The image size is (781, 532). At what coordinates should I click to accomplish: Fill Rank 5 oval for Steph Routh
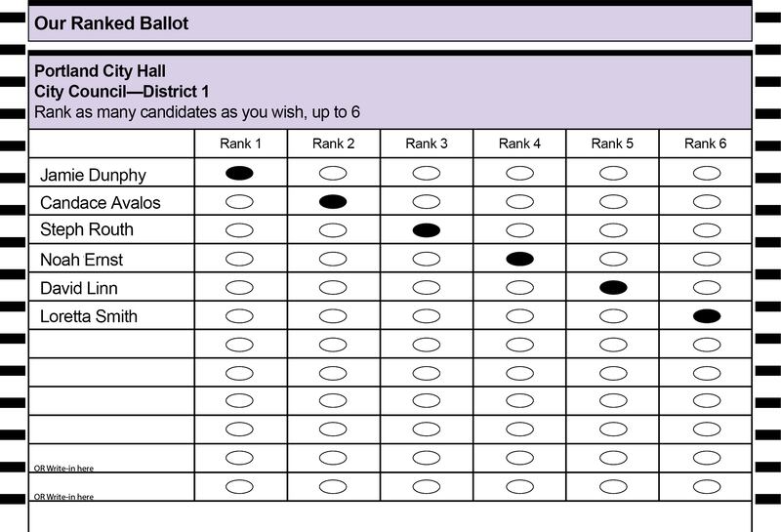point(613,230)
